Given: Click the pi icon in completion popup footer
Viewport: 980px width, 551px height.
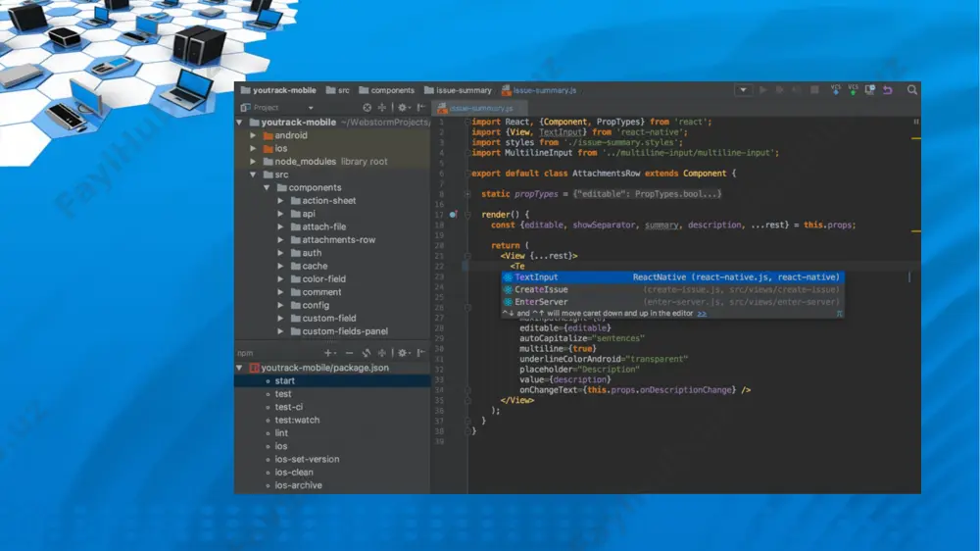Looking at the screenshot, I should (x=839, y=314).
